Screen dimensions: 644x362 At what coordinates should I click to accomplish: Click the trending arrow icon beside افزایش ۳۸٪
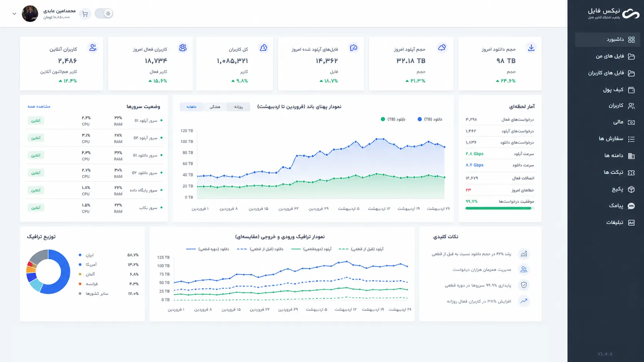click(524, 301)
